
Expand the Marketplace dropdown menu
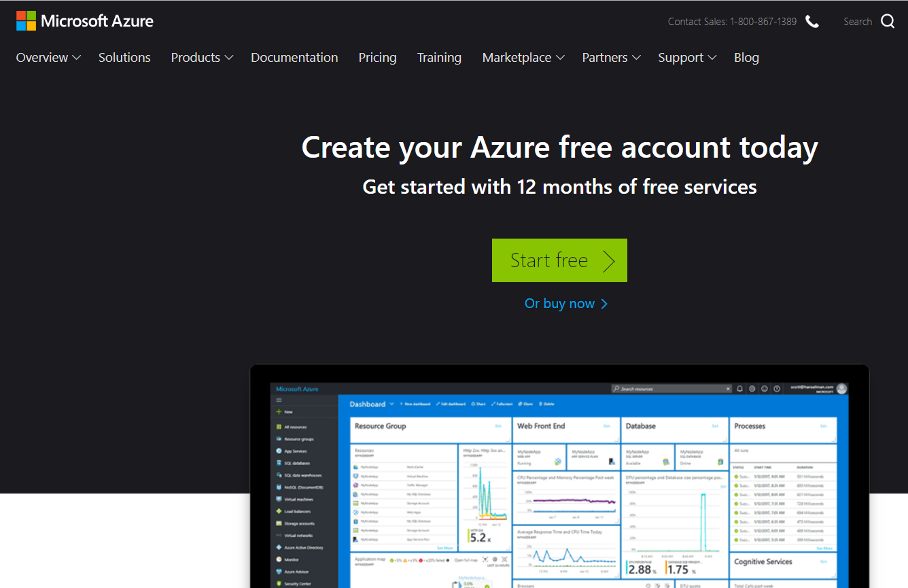click(x=523, y=58)
